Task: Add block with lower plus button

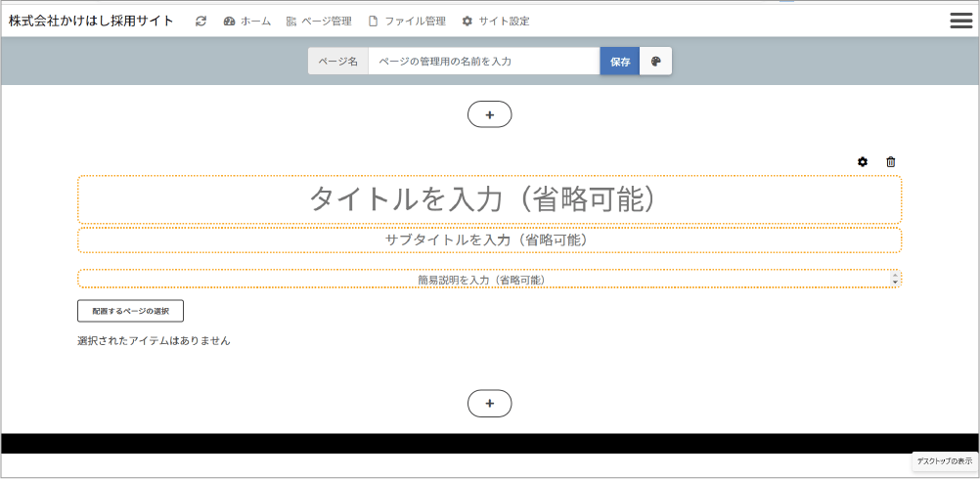Action: pyautogui.click(x=490, y=404)
